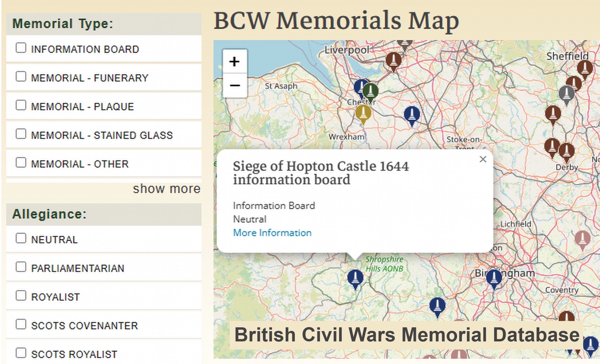Open the More Information link
The width and height of the screenshot is (600, 364).
tap(272, 233)
